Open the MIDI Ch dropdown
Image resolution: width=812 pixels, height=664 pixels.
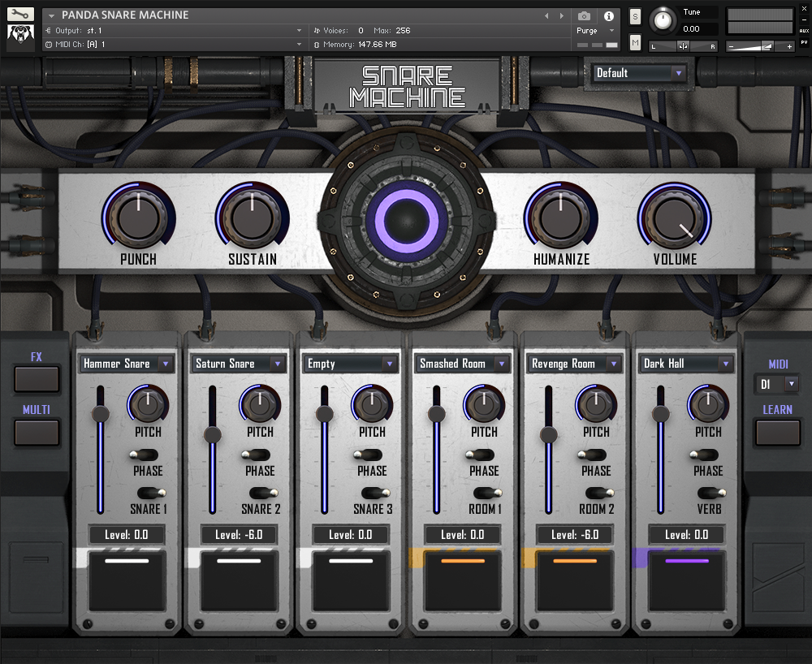(174, 45)
